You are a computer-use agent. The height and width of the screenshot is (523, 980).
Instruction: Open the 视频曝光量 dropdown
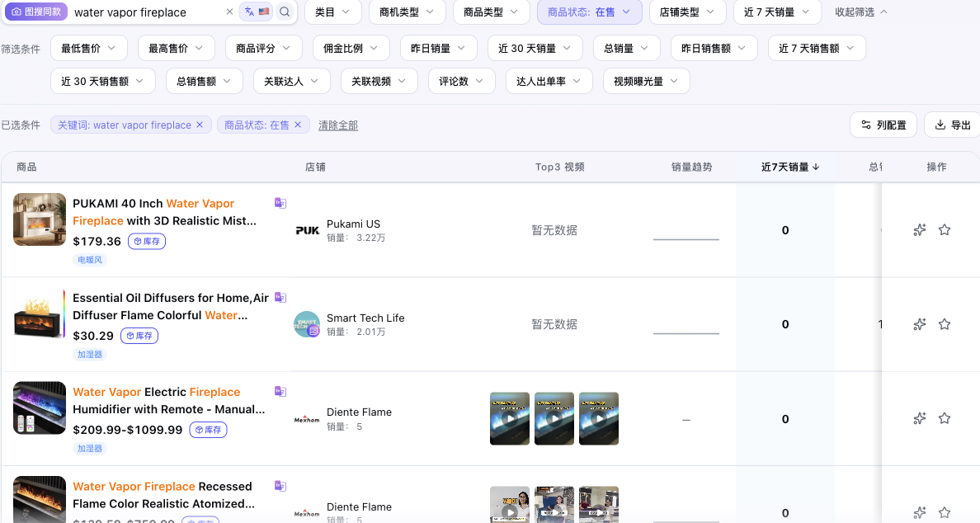click(x=647, y=81)
